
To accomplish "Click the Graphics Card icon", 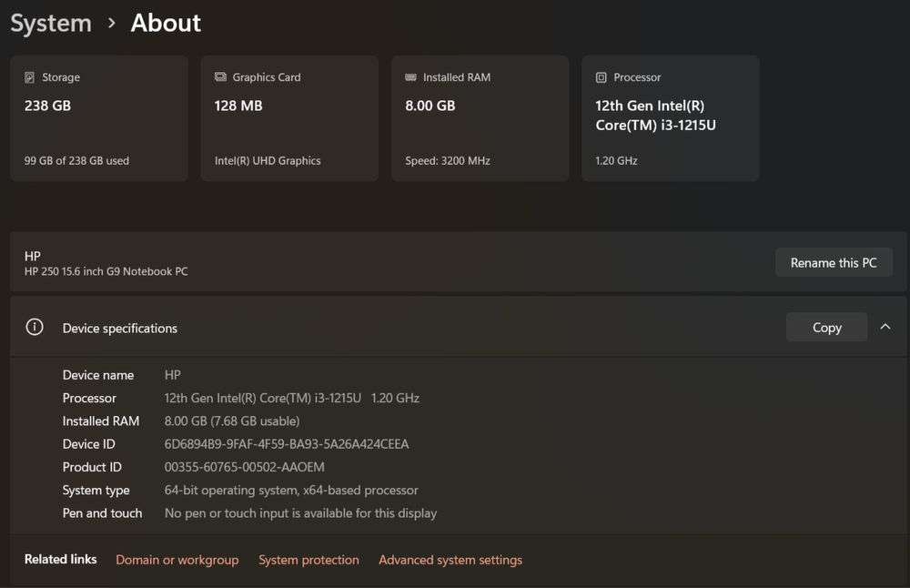I will 220,77.
